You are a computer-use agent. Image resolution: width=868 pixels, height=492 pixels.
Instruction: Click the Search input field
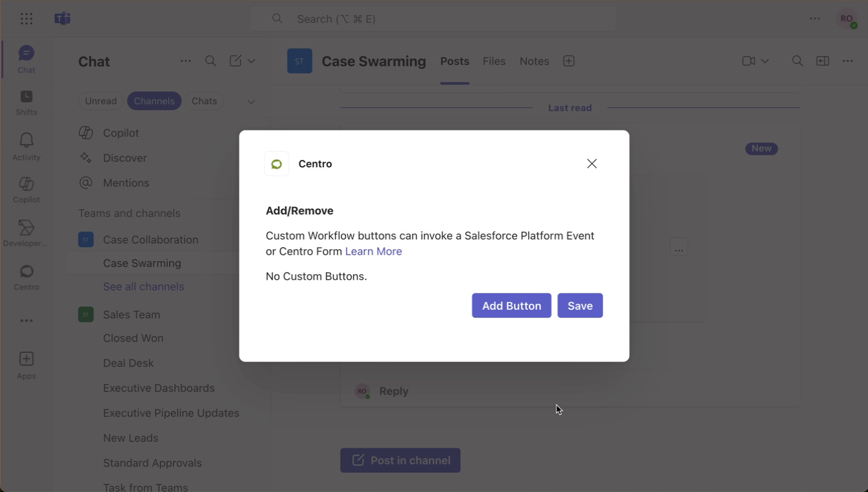click(x=433, y=19)
